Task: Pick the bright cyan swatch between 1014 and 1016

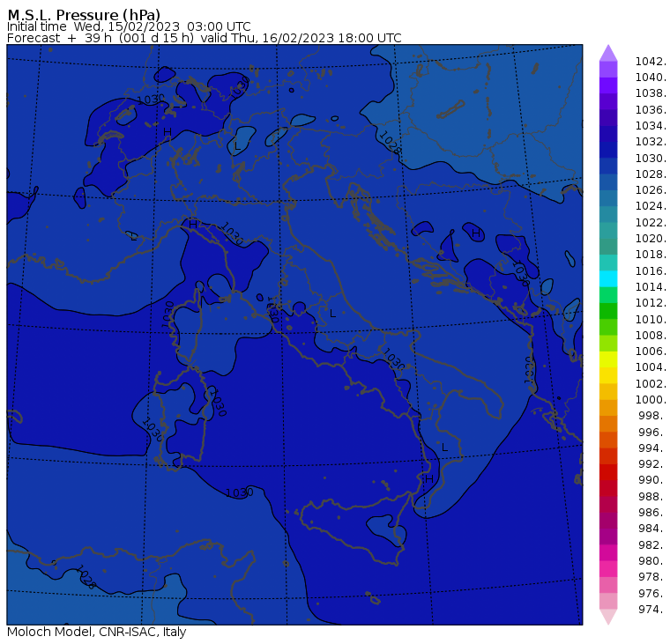Action: (x=608, y=279)
